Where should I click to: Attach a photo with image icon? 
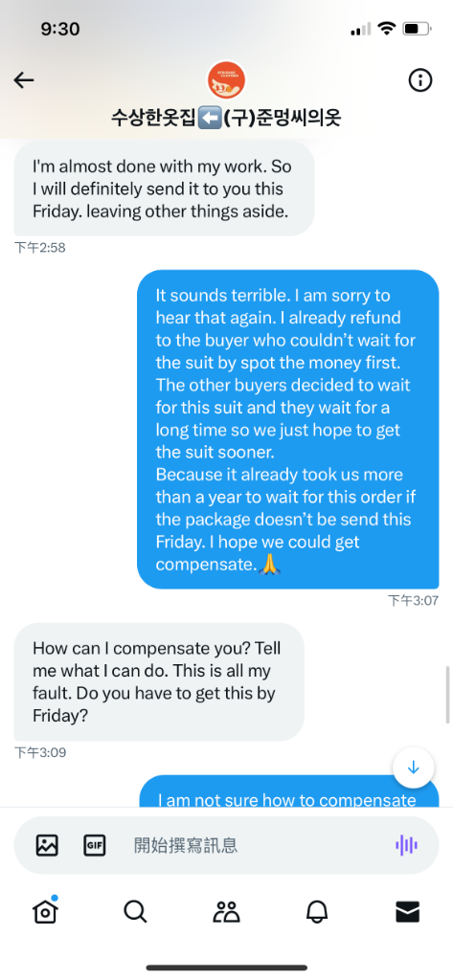pos(47,846)
